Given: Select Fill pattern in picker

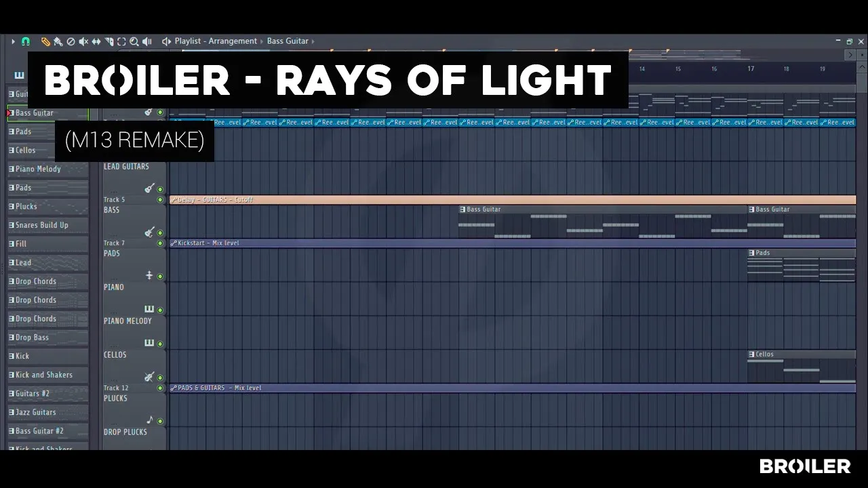Looking at the screenshot, I should (47, 244).
